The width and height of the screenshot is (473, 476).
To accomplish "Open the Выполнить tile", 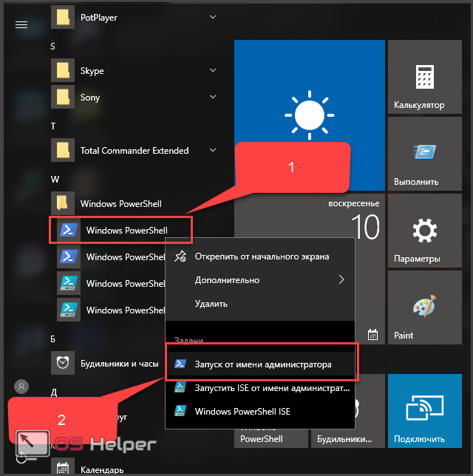I will [x=425, y=154].
